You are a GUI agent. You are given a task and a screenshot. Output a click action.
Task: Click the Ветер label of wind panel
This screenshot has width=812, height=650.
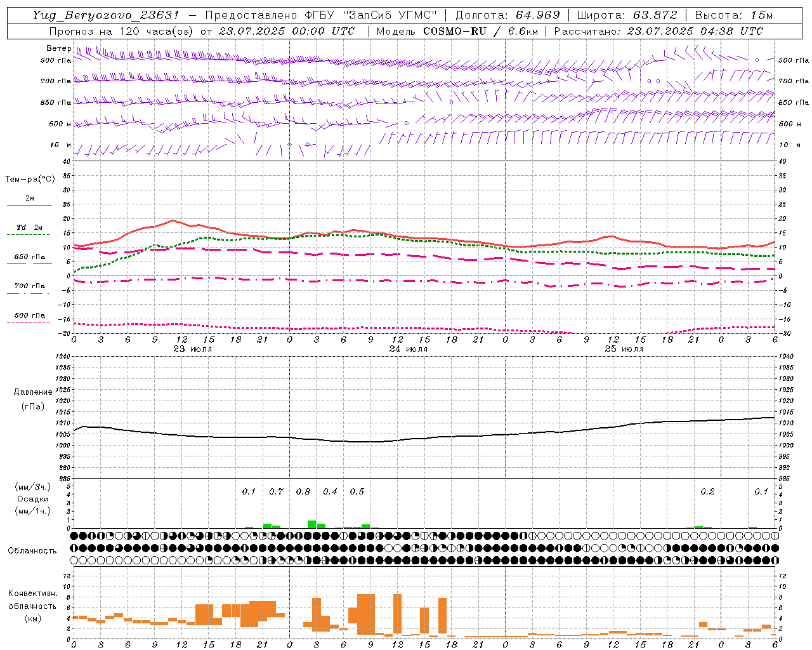(x=58, y=48)
